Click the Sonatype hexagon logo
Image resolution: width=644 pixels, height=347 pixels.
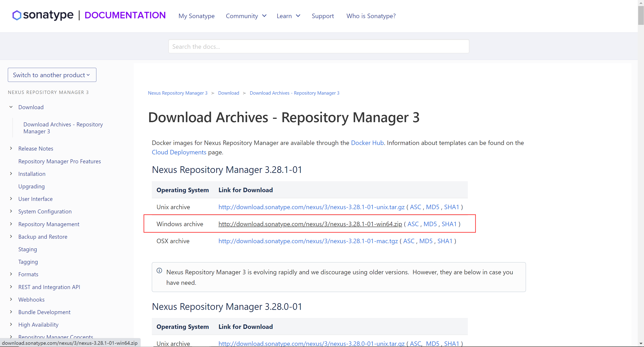coord(17,15)
